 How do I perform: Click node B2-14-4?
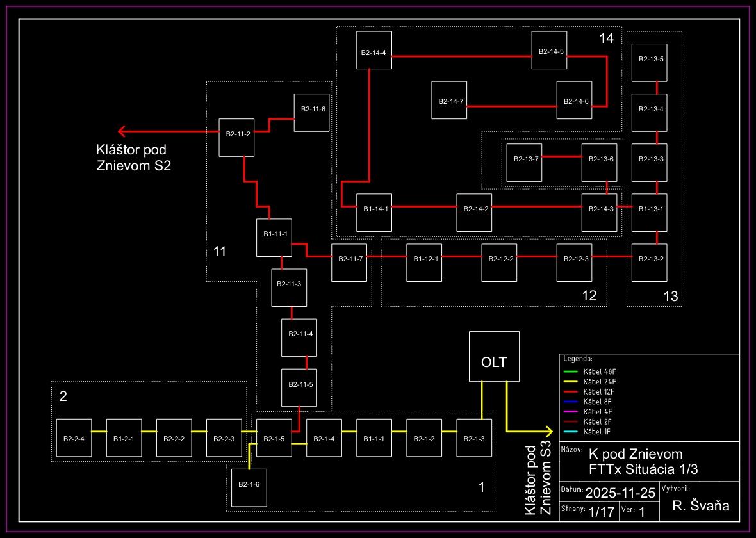[x=374, y=50]
